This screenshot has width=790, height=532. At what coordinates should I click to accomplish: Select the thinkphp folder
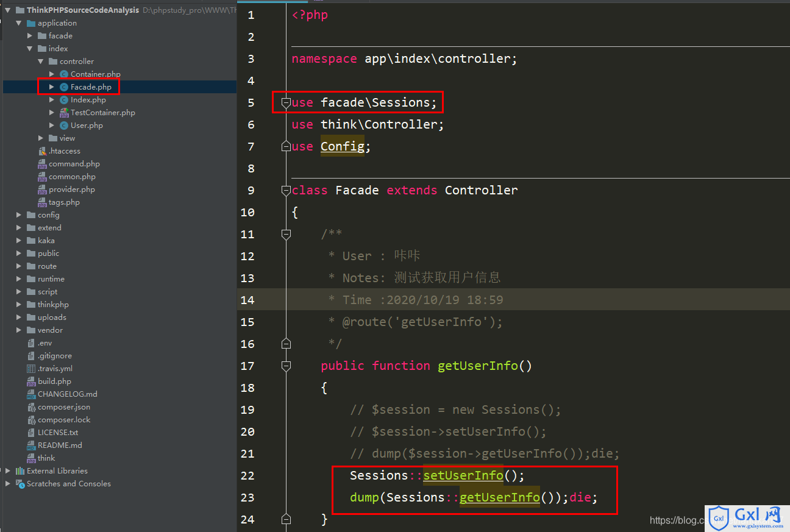[53, 305]
